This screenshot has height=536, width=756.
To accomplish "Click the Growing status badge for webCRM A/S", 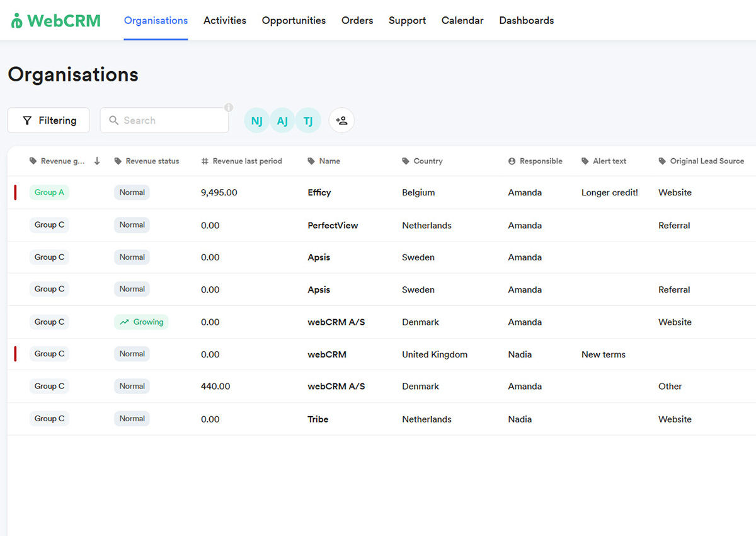I will (x=141, y=322).
